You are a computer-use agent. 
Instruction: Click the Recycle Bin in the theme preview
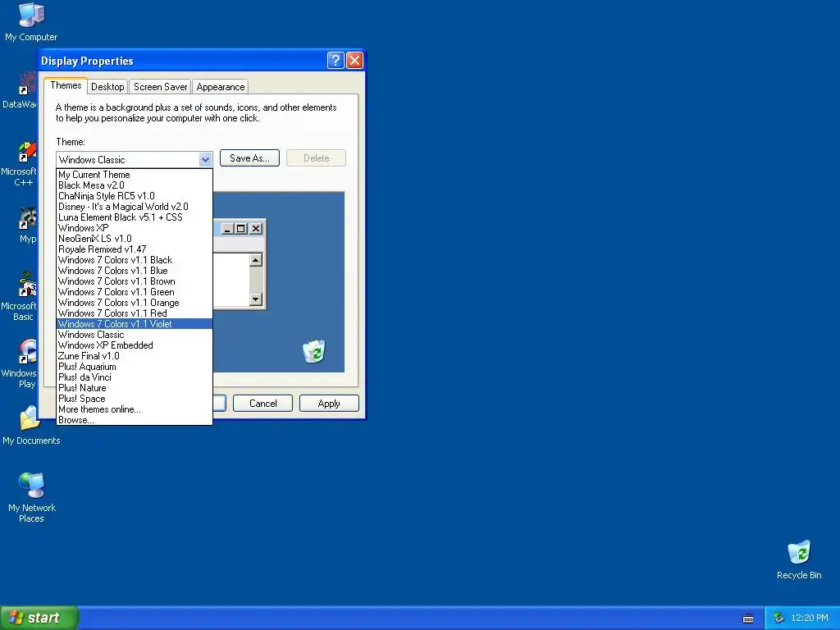[x=314, y=351]
